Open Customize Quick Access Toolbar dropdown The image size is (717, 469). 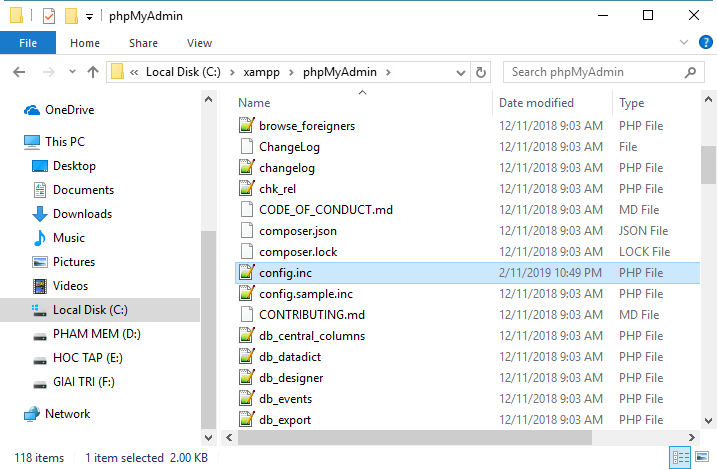click(90, 17)
